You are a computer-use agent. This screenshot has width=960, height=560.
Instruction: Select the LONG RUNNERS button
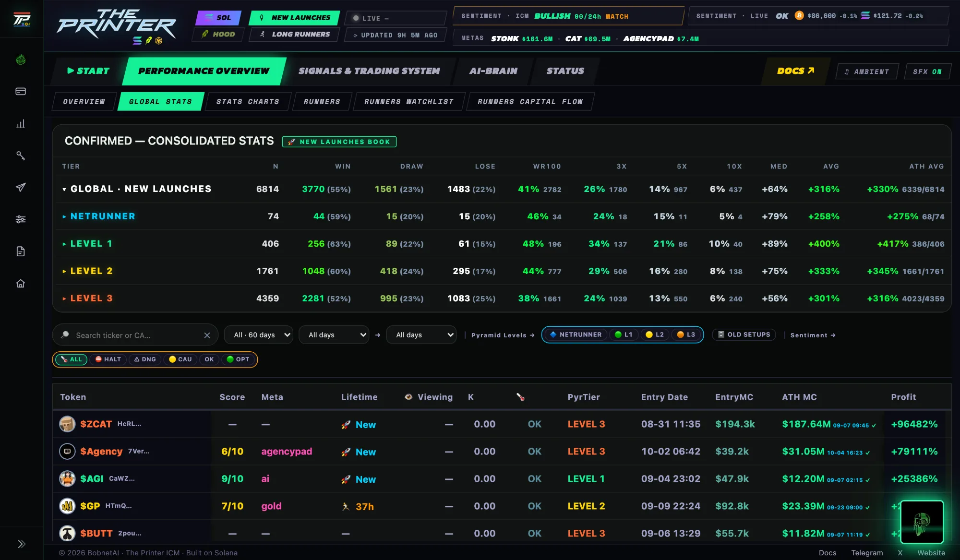[x=295, y=35]
